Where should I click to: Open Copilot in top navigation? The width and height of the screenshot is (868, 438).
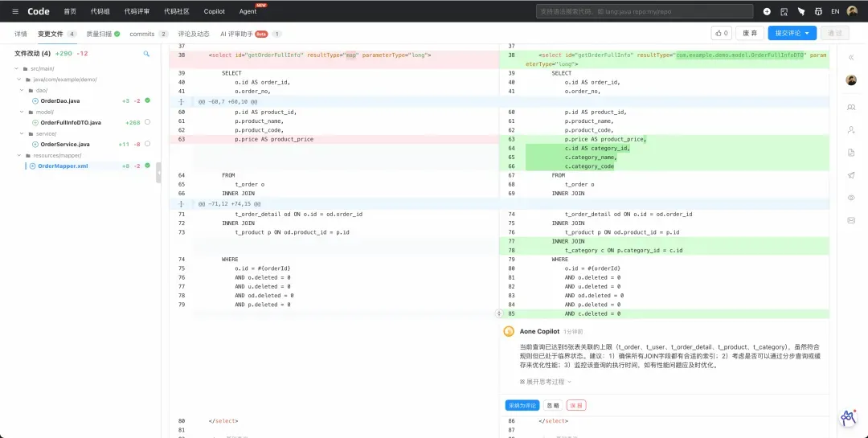pos(215,11)
